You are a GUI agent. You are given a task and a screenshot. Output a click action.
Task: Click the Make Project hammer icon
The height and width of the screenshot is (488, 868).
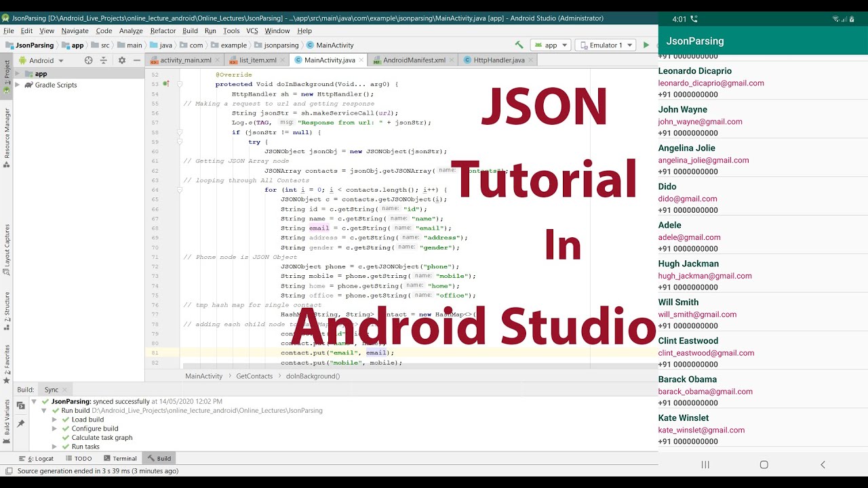(x=519, y=45)
